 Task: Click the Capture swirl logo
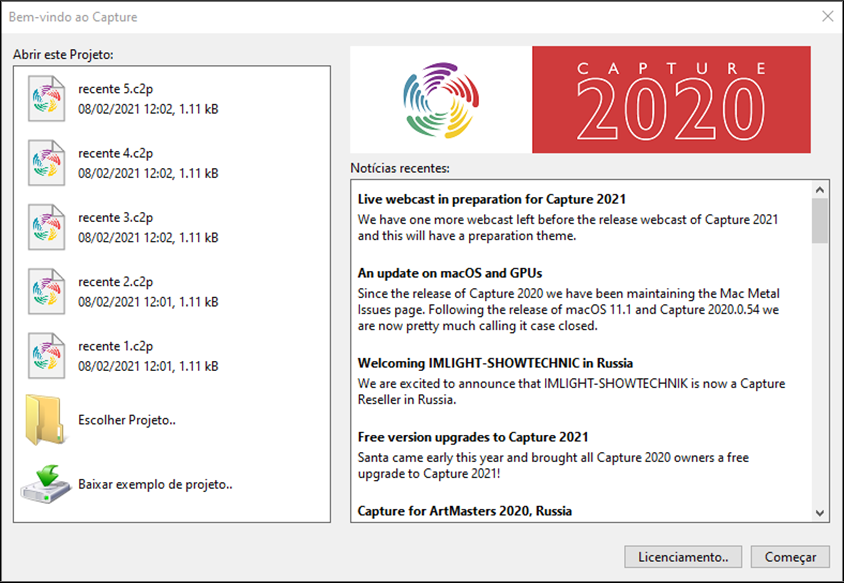[441, 100]
